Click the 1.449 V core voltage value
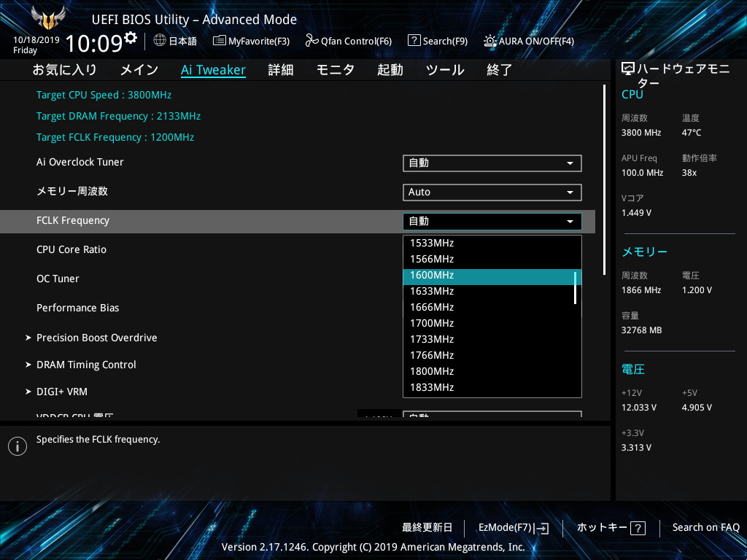 636,213
